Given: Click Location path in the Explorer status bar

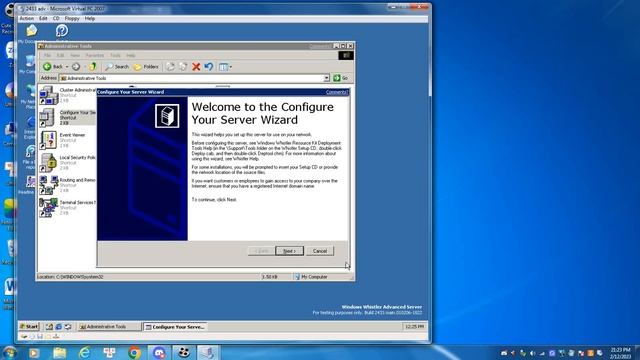Looking at the screenshot, I should 70,277.
